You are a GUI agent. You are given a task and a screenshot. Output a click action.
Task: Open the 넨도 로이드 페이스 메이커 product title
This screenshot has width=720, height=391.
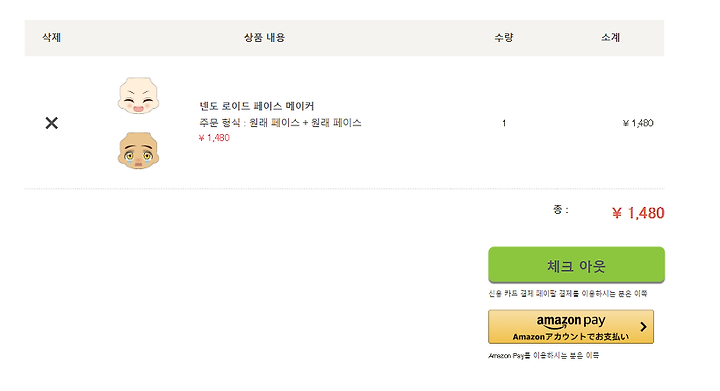click(x=257, y=106)
